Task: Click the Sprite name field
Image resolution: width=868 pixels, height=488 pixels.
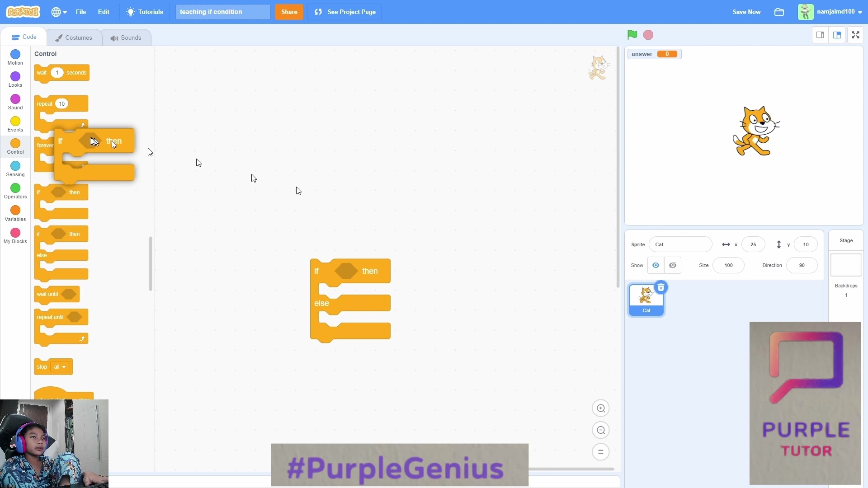Action: (680, 244)
